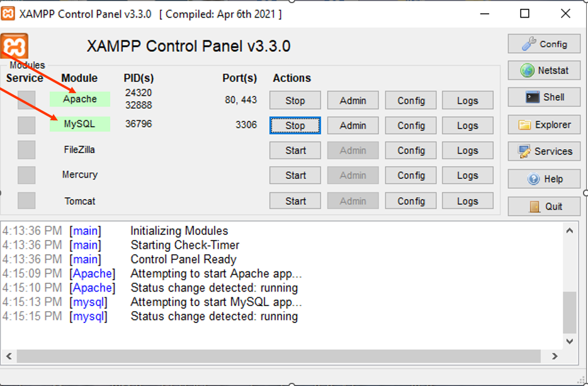Select the Tomcat module label
Viewport: 588px width, 386px height.
(x=80, y=201)
